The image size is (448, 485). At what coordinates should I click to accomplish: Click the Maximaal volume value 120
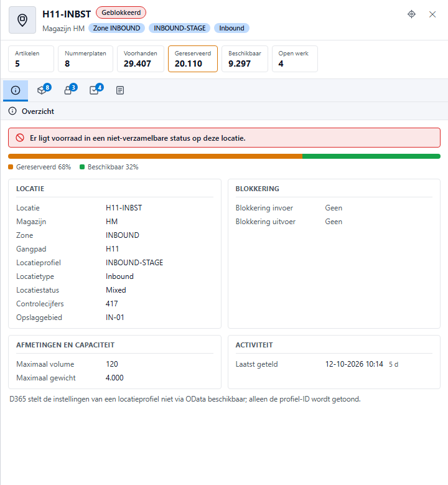[112, 364]
